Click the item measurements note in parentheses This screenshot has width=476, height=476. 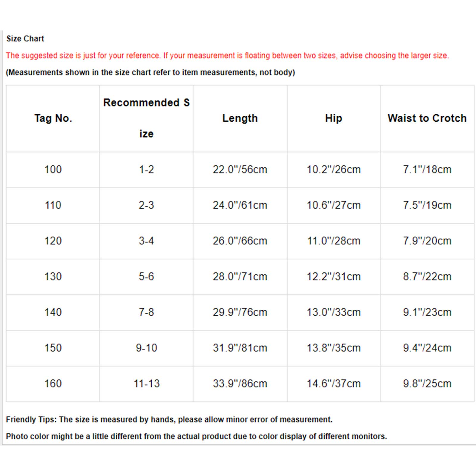[x=151, y=73]
